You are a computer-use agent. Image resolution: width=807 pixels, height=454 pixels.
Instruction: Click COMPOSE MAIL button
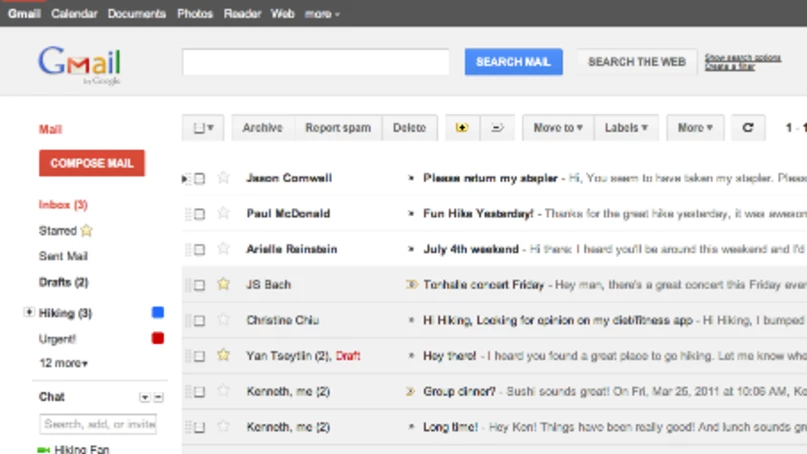pyautogui.click(x=92, y=163)
